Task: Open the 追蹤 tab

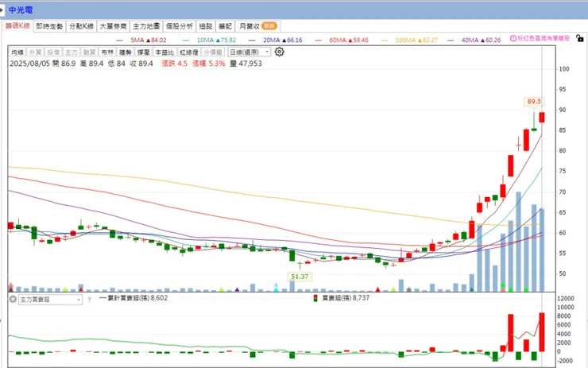Action: (206, 26)
